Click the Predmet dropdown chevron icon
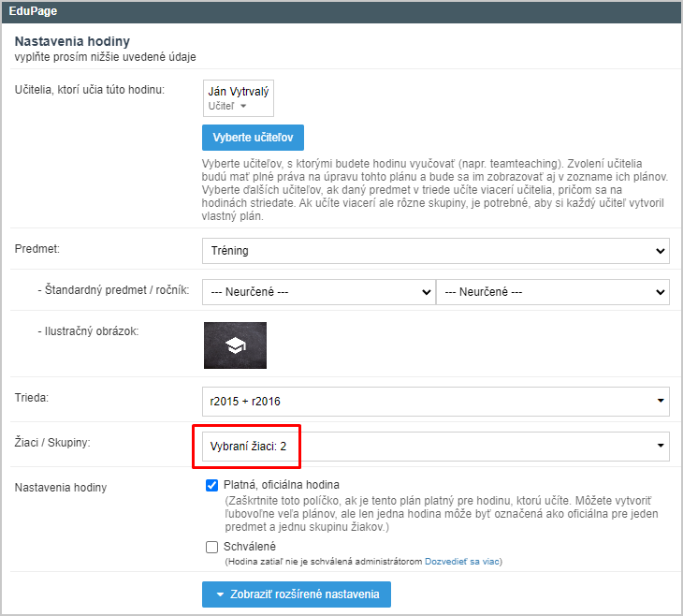Image resolution: width=683 pixels, height=616 pixels. click(x=661, y=251)
